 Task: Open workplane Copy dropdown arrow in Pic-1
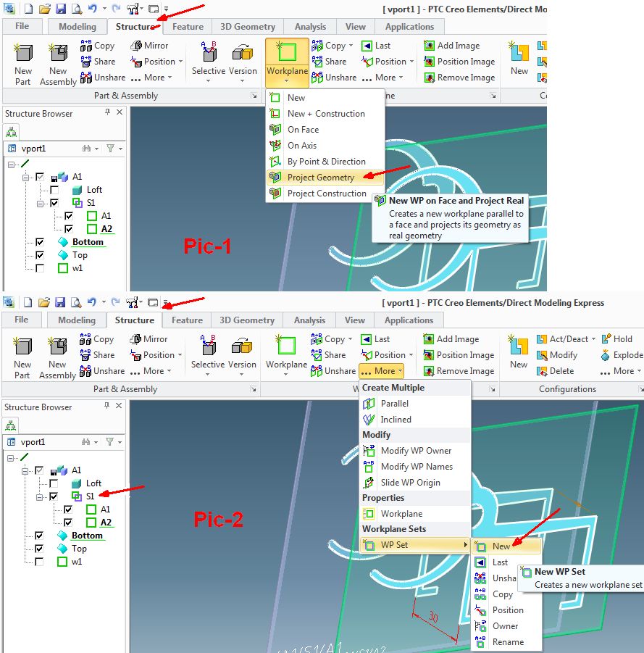tap(351, 46)
